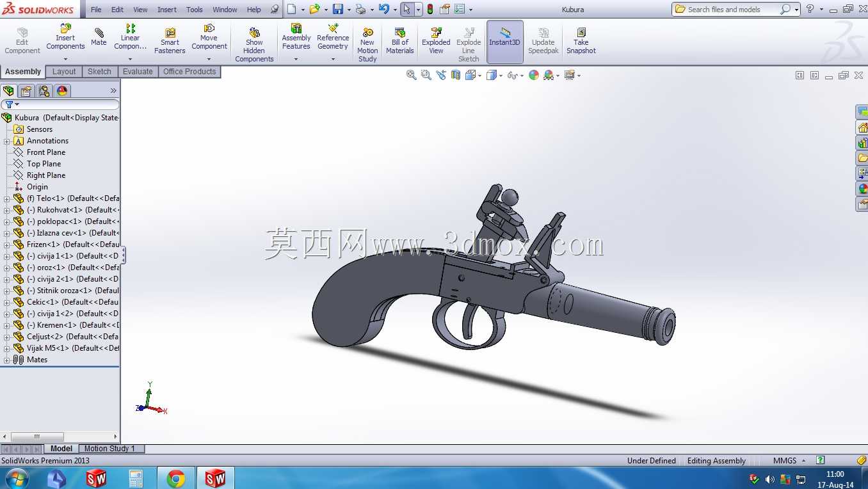This screenshot has height=489, width=868.
Task: Expand the Cekic<1> component node
Action: pyautogui.click(x=6, y=302)
